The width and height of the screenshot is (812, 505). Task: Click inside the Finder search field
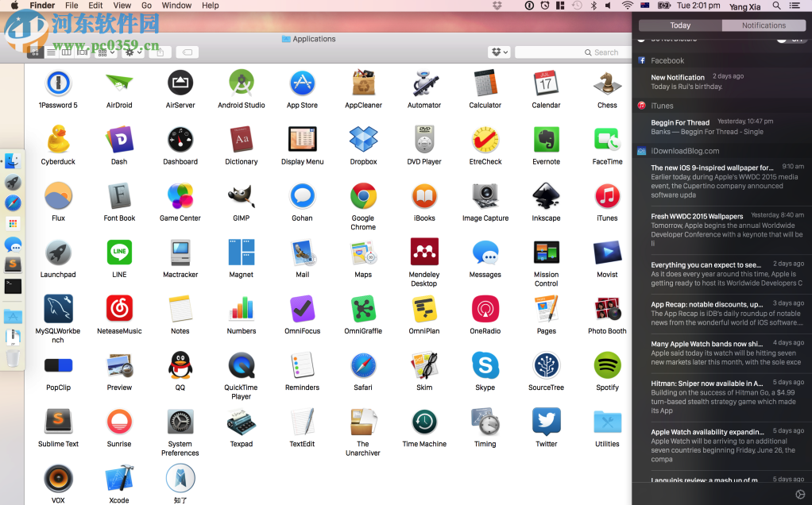point(580,52)
